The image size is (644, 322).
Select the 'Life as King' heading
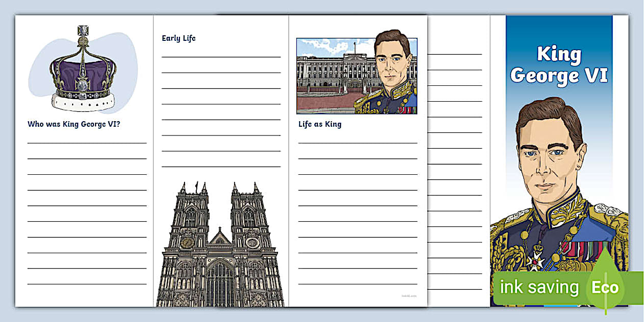[320, 124]
